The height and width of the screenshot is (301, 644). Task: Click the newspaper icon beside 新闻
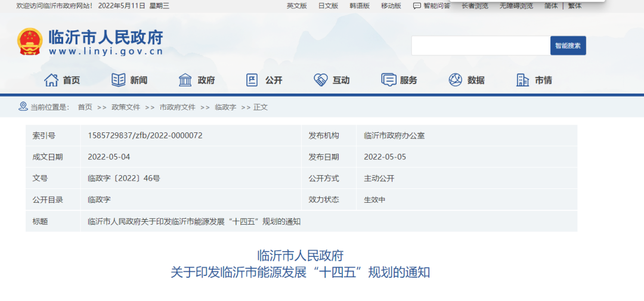click(119, 80)
